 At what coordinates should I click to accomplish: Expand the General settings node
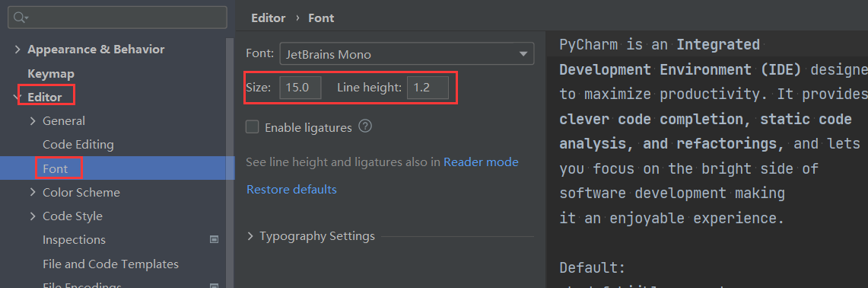point(32,121)
